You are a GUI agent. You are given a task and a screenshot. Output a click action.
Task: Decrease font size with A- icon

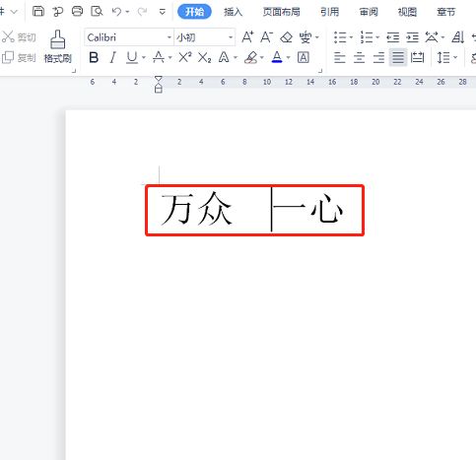pyautogui.click(x=267, y=37)
